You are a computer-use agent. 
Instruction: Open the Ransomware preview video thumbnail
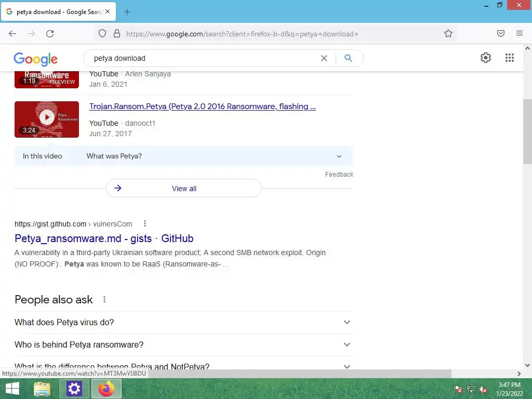coord(47,79)
